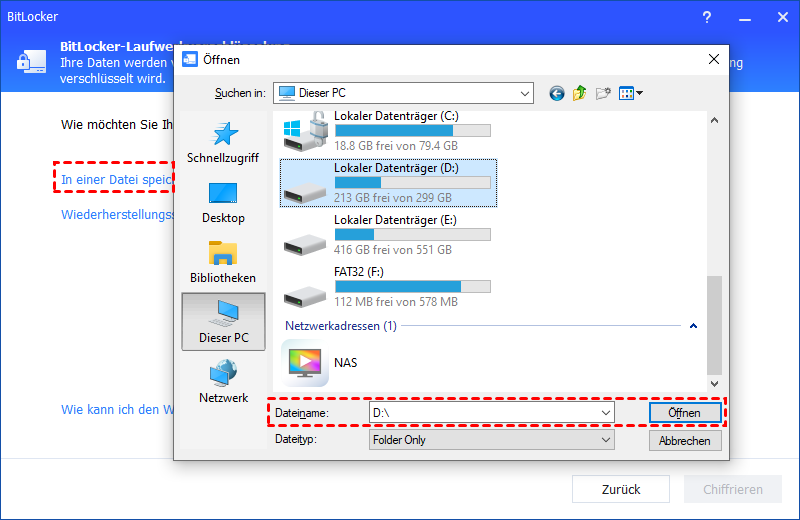Click the Wiederherstellungsschlüssel link in BitLocker window
The height and width of the screenshot is (520, 800).
(x=117, y=214)
